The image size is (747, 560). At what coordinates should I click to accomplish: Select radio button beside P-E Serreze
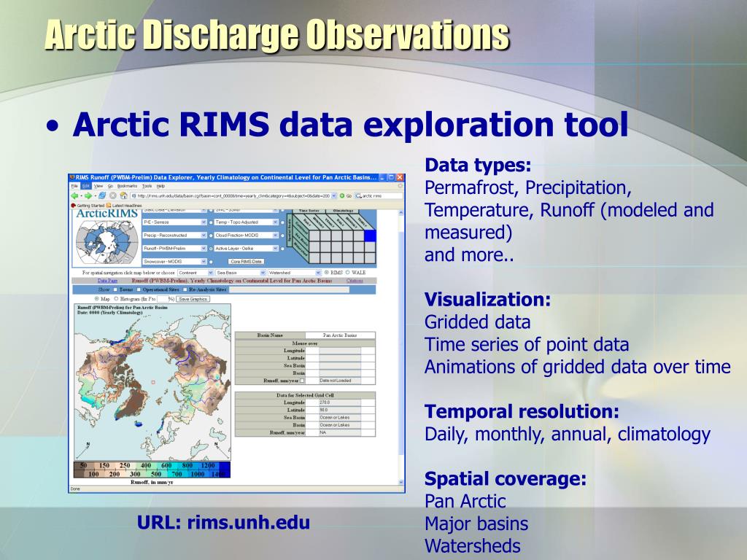(x=211, y=222)
